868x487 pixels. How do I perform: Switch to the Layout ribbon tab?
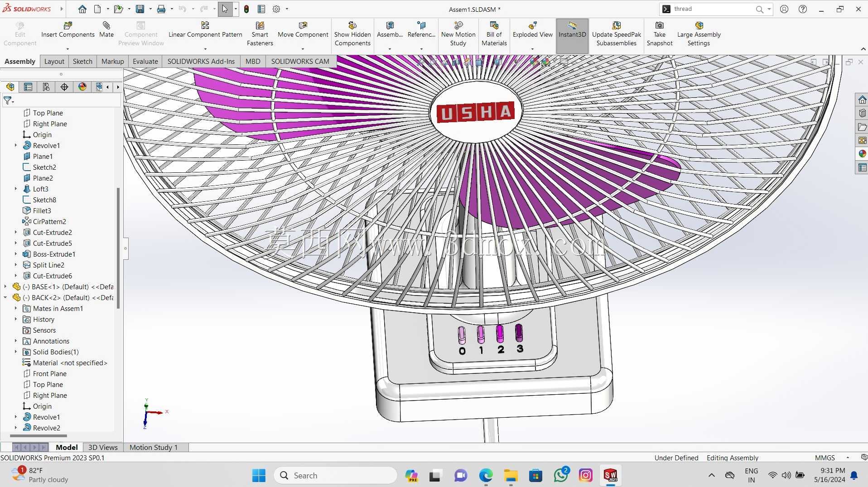tap(54, 61)
